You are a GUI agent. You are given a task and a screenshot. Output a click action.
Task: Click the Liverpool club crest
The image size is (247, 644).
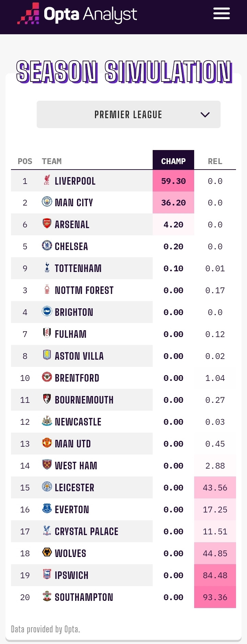(x=47, y=180)
